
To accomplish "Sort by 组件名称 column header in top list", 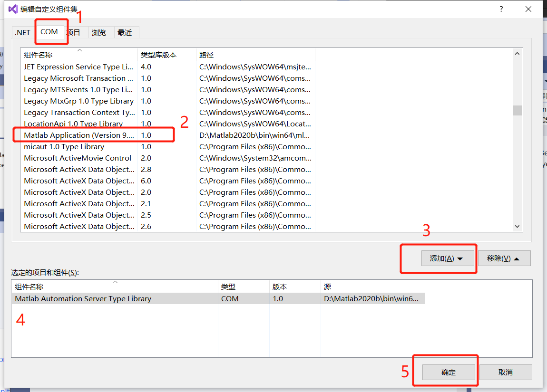I will 38,55.
